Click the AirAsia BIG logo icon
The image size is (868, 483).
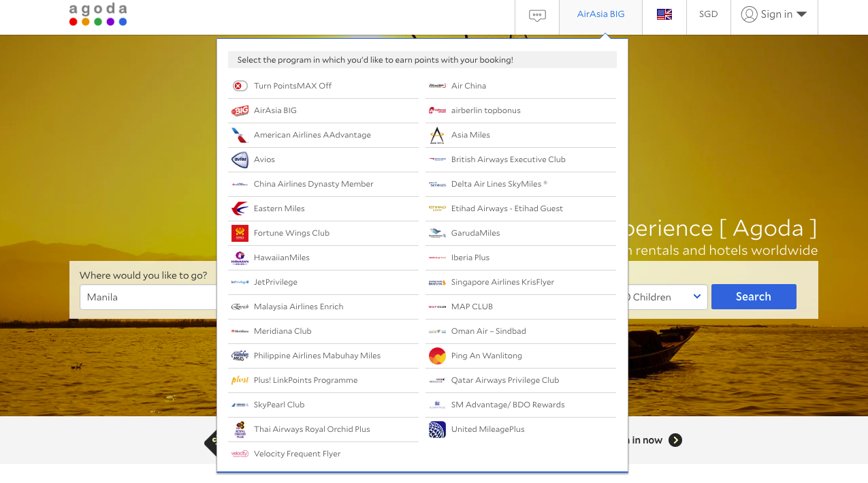[x=240, y=110]
